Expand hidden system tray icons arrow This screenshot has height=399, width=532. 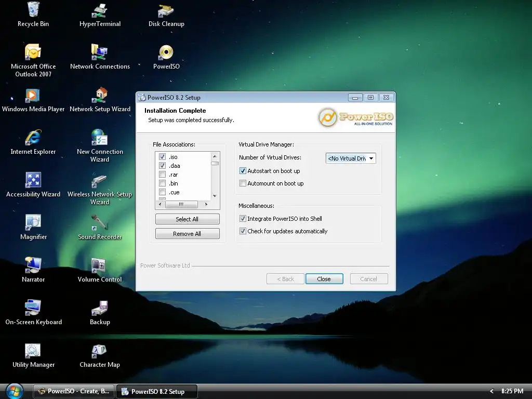(x=491, y=391)
